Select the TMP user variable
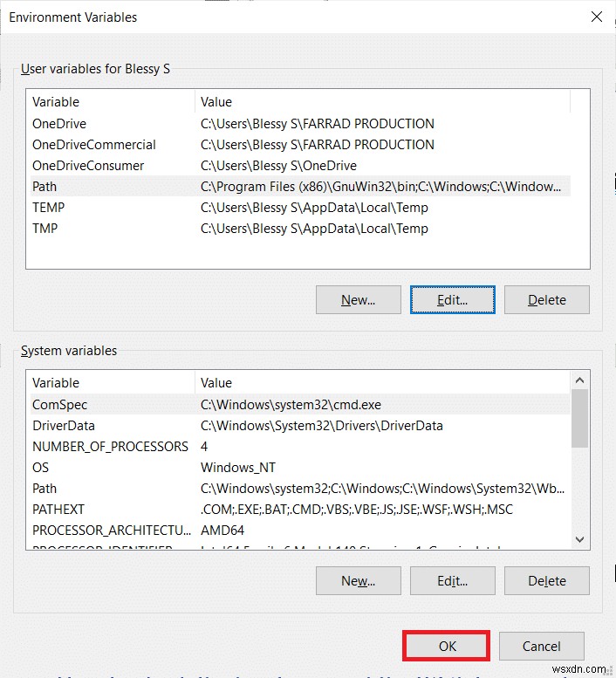616x678 pixels. [300, 229]
